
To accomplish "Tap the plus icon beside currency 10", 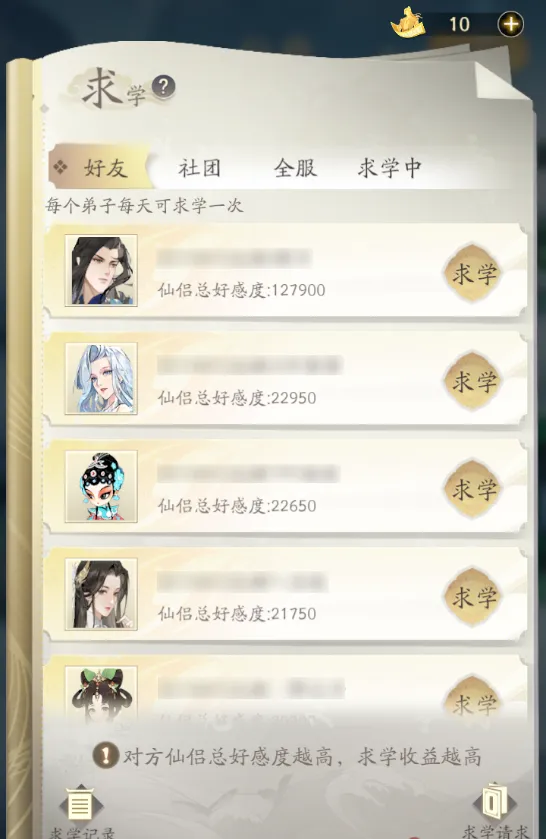I will point(511,24).
